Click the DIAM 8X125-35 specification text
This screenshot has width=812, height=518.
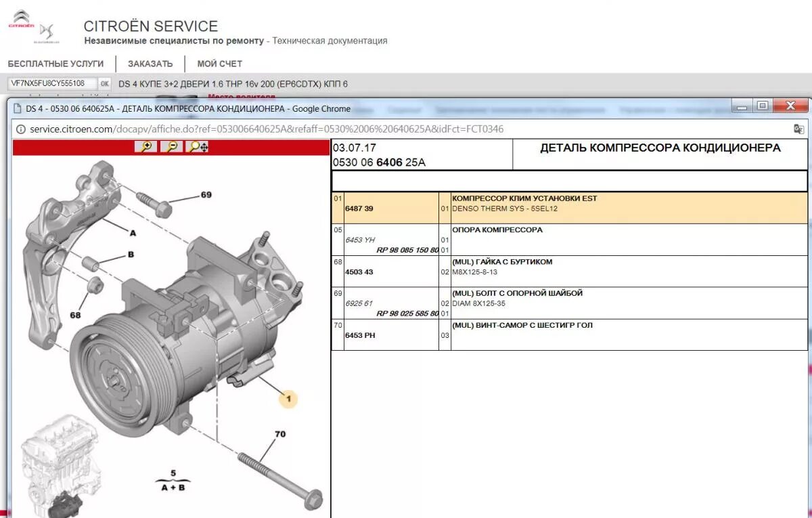click(479, 303)
